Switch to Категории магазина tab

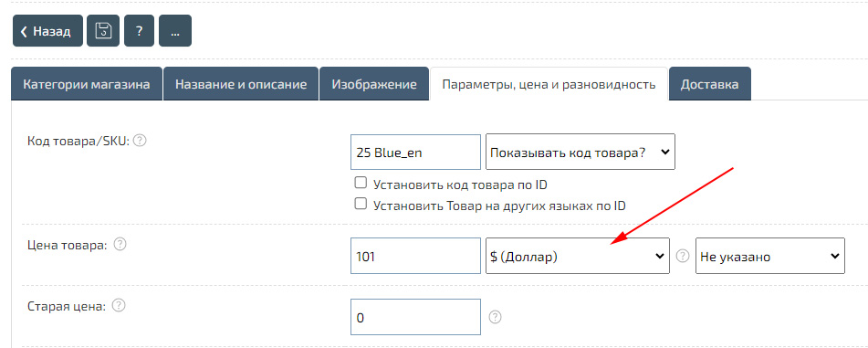point(87,84)
